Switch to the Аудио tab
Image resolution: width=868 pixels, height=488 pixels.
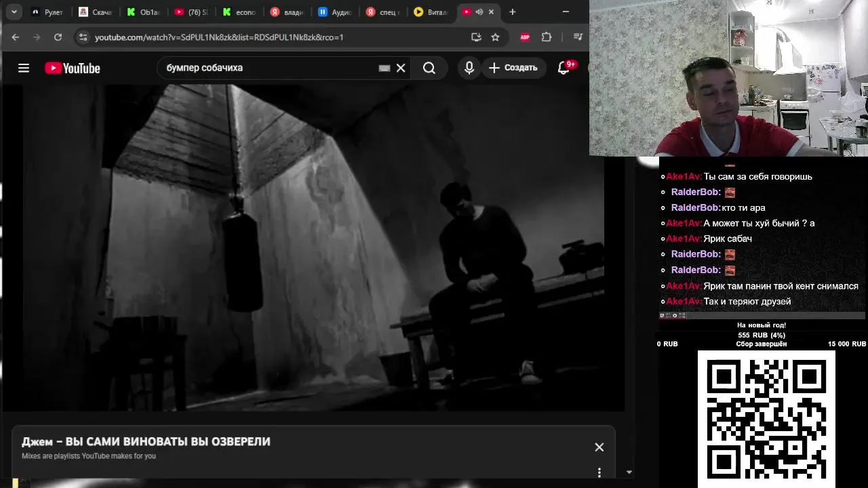[334, 12]
